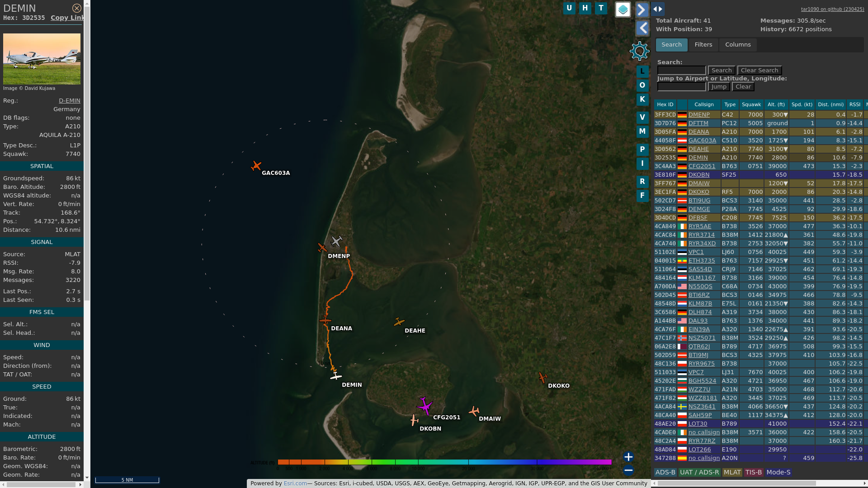Screen dimensions: 868x488
Task: Zoom in with the plus button
Action: tap(628, 457)
